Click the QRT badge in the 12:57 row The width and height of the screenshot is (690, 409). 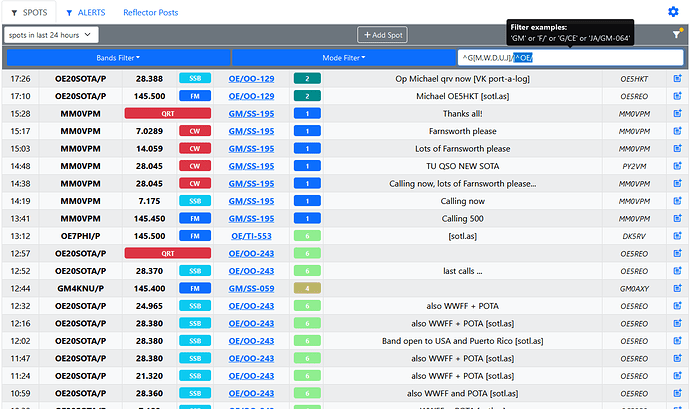168,253
